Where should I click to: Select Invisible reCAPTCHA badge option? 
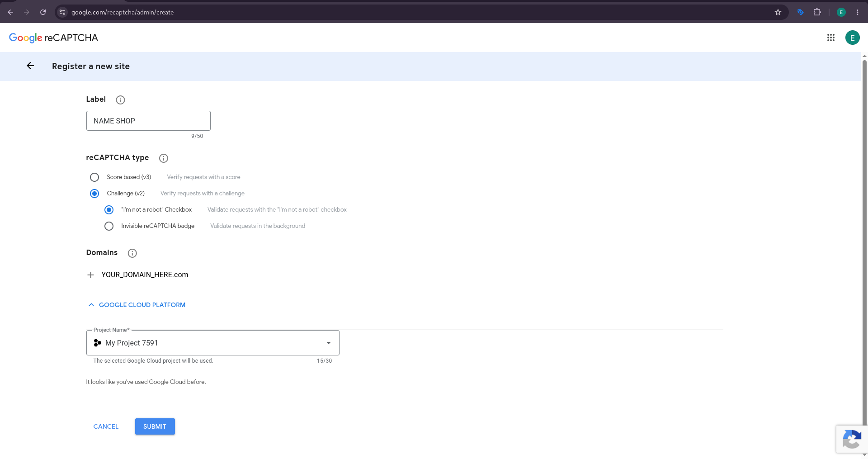tap(109, 226)
